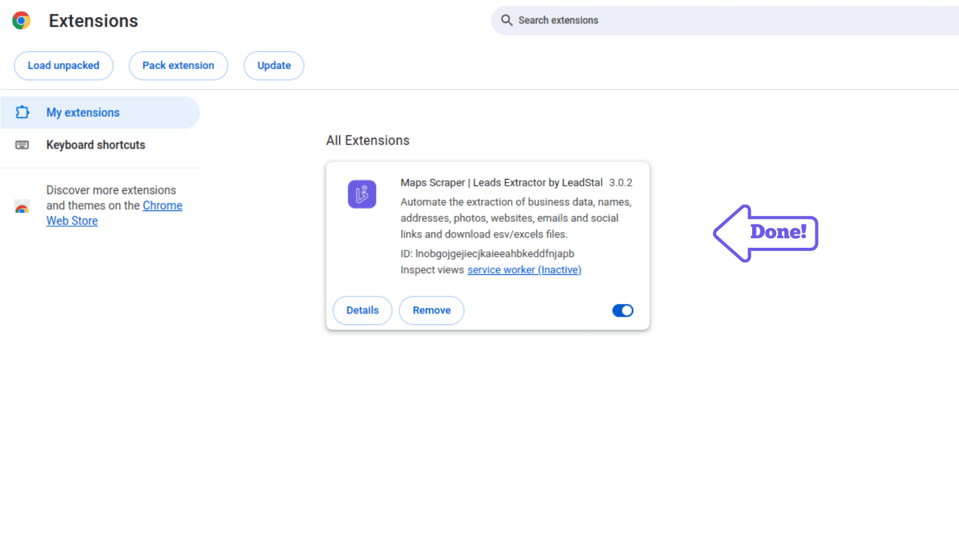Click the Maps Scraper extension icon

tap(362, 194)
